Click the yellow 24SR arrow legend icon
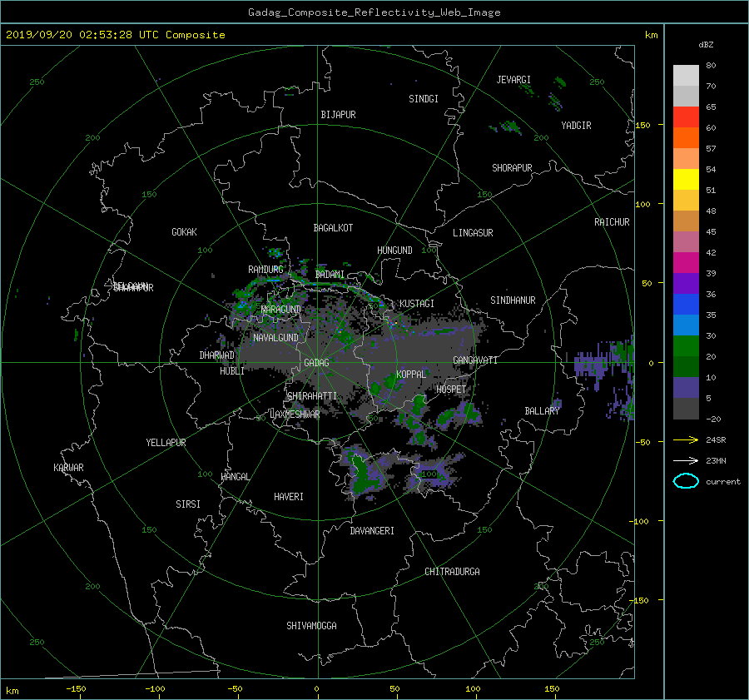This screenshot has height=700, width=749. point(686,439)
